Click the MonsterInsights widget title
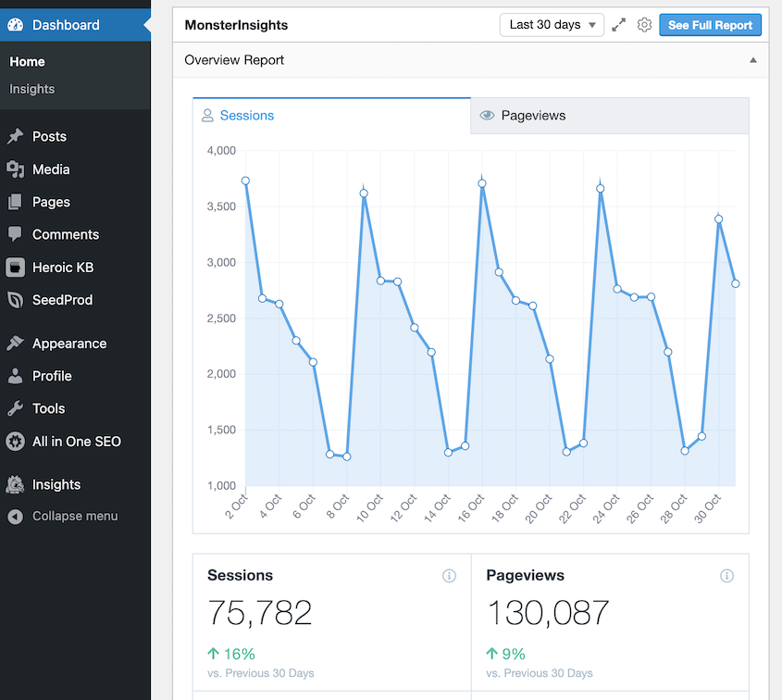Image resolution: width=782 pixels, height=700 pixels. 236,25
